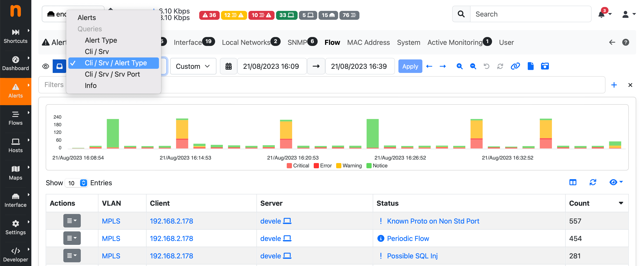
Task: Open the Dashboard sidebar item
Action: [15, 64]
